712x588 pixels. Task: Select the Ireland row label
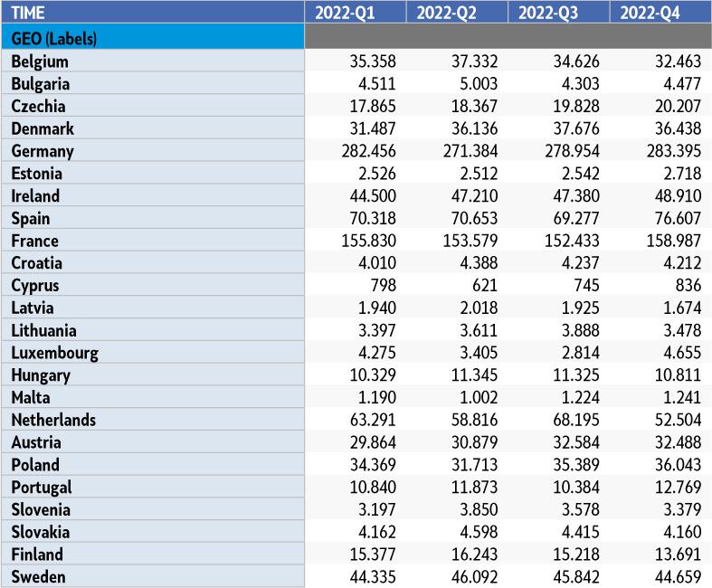coord(36,196)
